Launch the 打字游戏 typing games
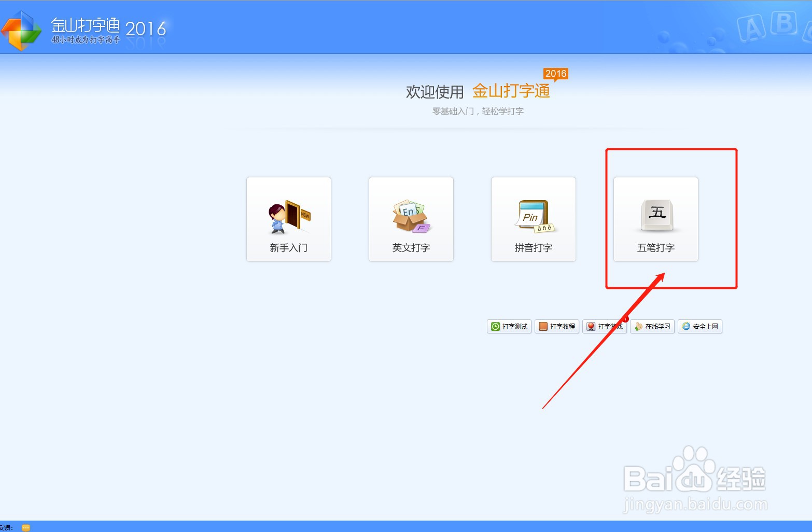Viewport: 812px width, 532px height. coord(605,326)
